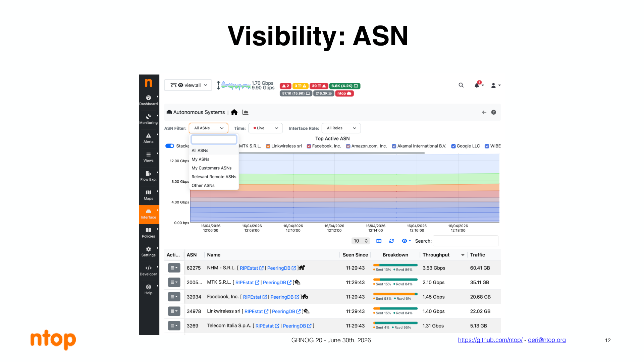The width and height of the screenshot is (644, 362).
Task: Click the gray 216.3K flows badge
Action: click(x=324, y=94)
